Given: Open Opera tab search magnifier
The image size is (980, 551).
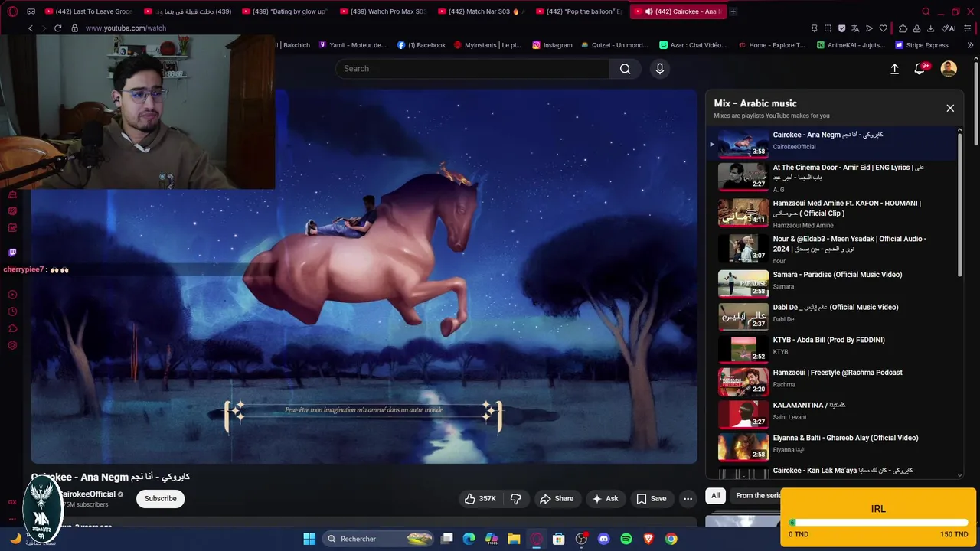Looking at the screenshot, I should click(x=926, y=11).
